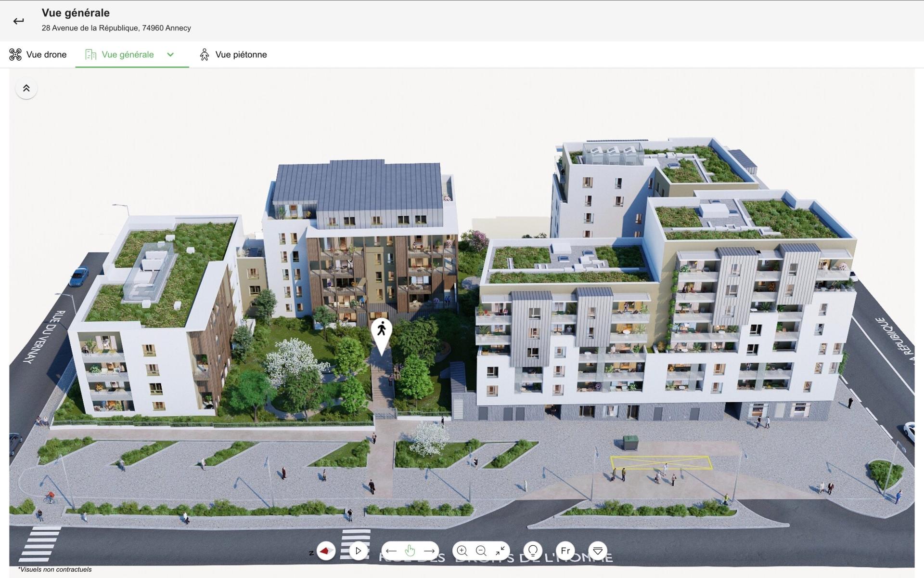Screen dimensions: 924x578
Task: Switch to Vue drone tab
Action: (x=46, y=54)
